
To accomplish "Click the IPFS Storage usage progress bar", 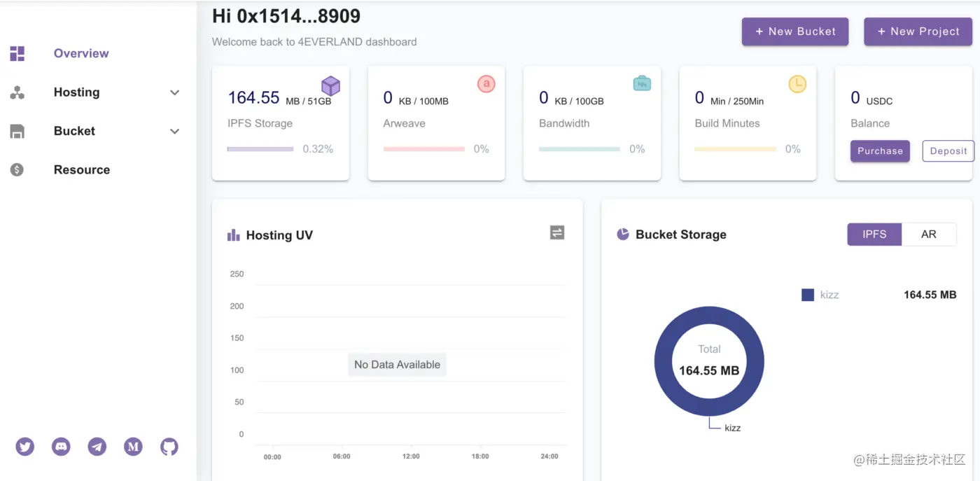I will point(260,149).
